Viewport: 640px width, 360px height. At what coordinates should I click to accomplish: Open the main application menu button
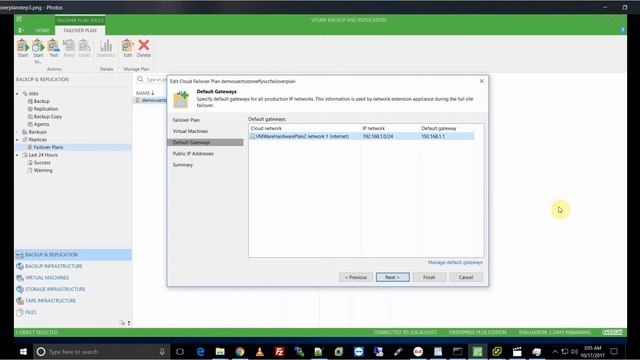point(21,30)
